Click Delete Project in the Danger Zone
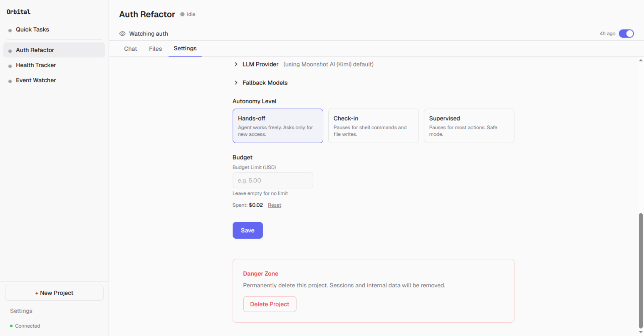 [269, 304]
